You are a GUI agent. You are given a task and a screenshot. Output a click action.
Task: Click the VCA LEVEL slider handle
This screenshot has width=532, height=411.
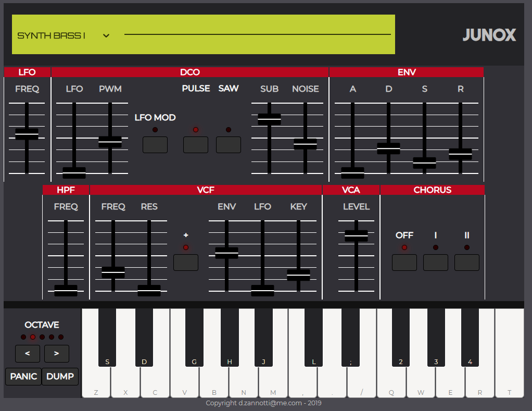(x=356, y=236)
